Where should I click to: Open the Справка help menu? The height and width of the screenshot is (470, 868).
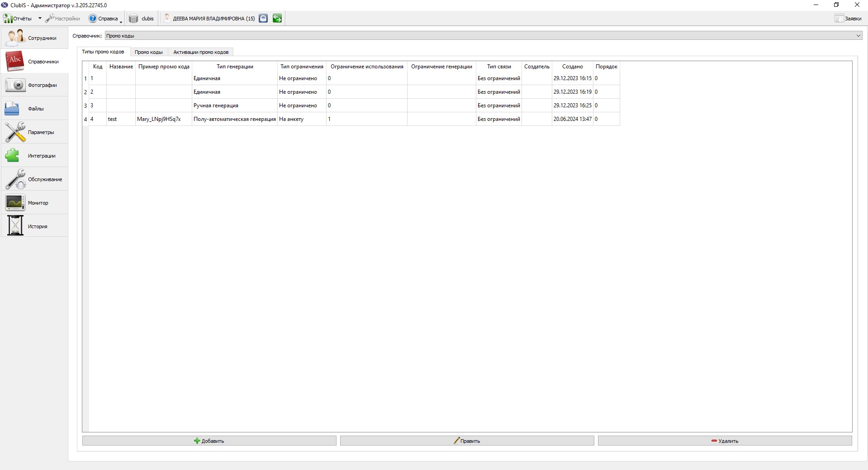105,19
